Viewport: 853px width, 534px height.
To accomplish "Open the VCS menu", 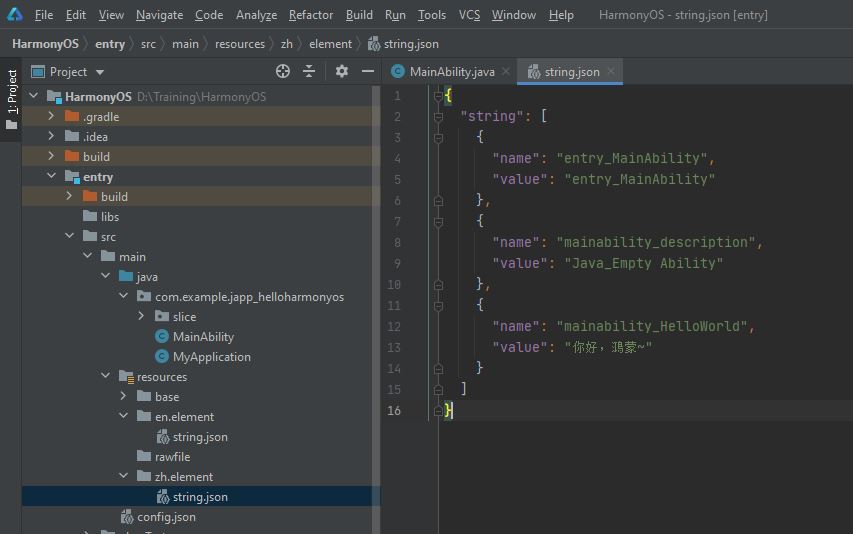I will pyautogui.click(x=469, y=15).
